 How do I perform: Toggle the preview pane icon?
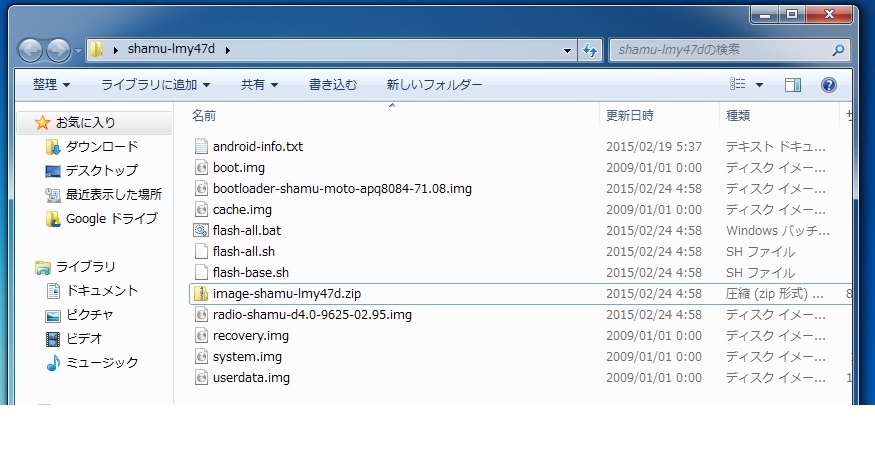point(792,85)
